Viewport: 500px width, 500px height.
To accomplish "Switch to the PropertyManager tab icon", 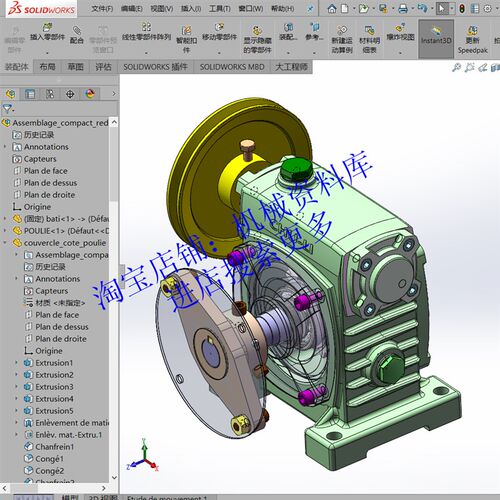I will pos(30,94).
